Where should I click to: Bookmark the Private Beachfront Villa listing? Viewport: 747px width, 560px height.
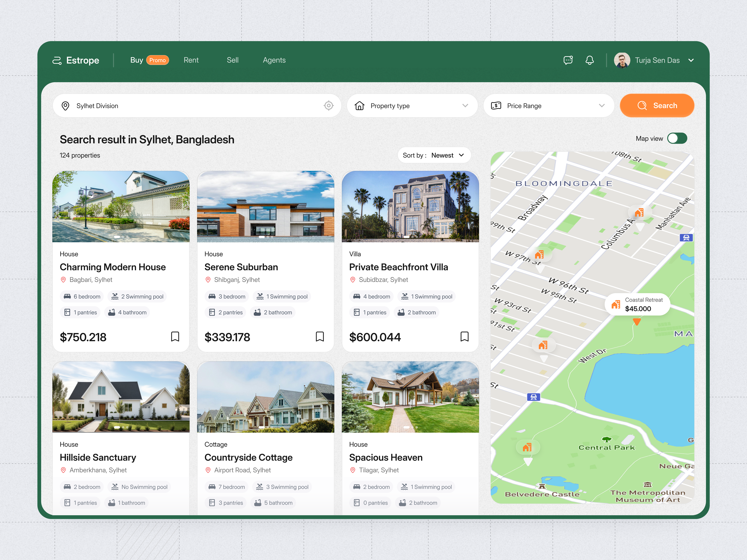click(465, 337)
